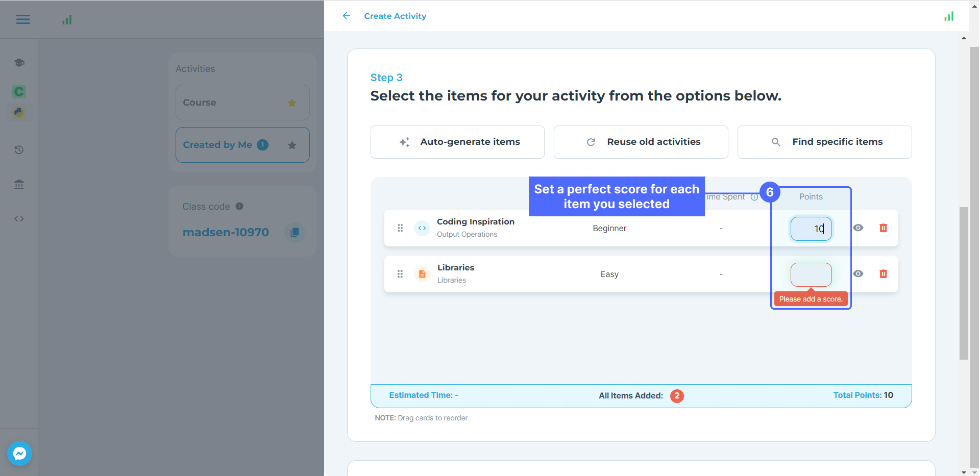Click the Auto-generate items button

tap(457, 142)
